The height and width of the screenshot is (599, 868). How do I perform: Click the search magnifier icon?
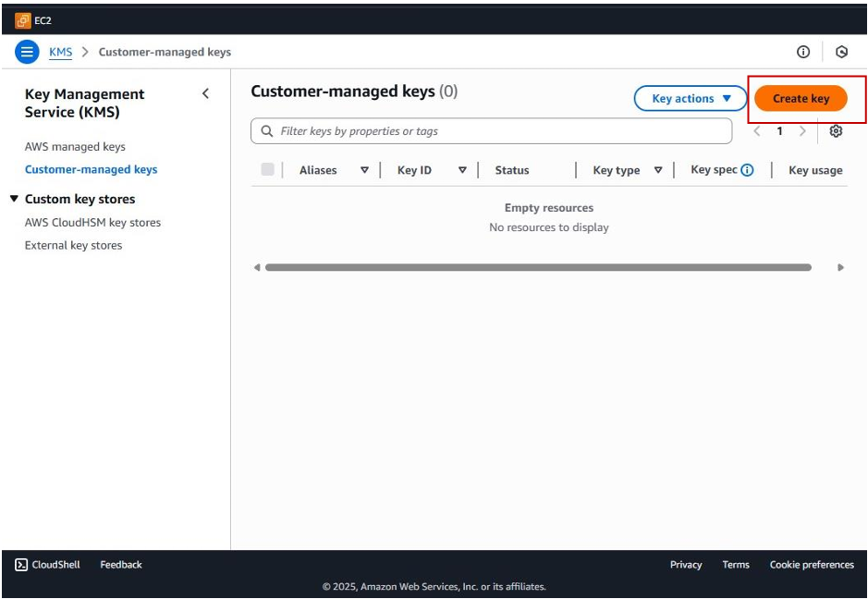pyautogui.click(x=267, y=131)
